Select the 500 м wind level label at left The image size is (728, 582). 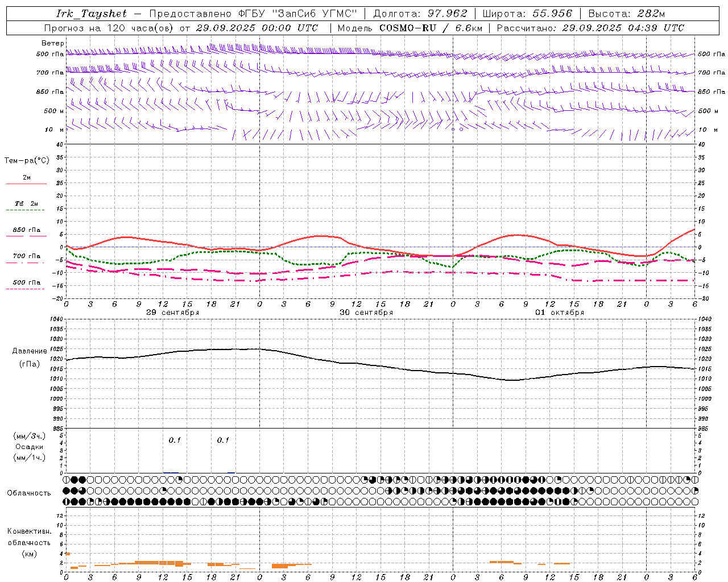(x=54, y=111)
